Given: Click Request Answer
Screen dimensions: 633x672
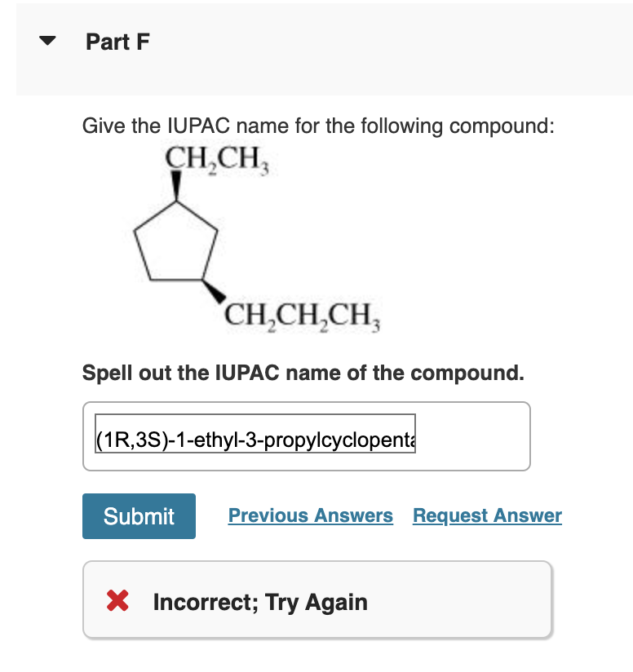Looking at the screenshot, I should [487, 515].
